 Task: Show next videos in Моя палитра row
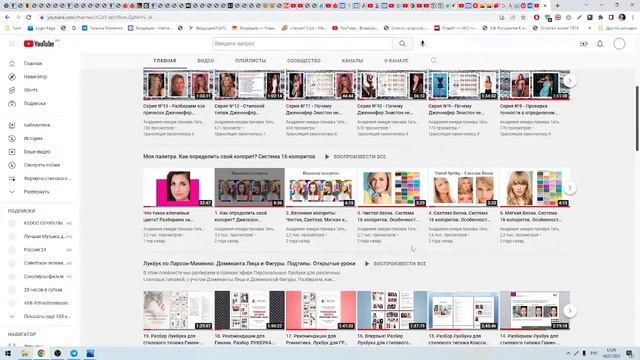pos(570,188)
